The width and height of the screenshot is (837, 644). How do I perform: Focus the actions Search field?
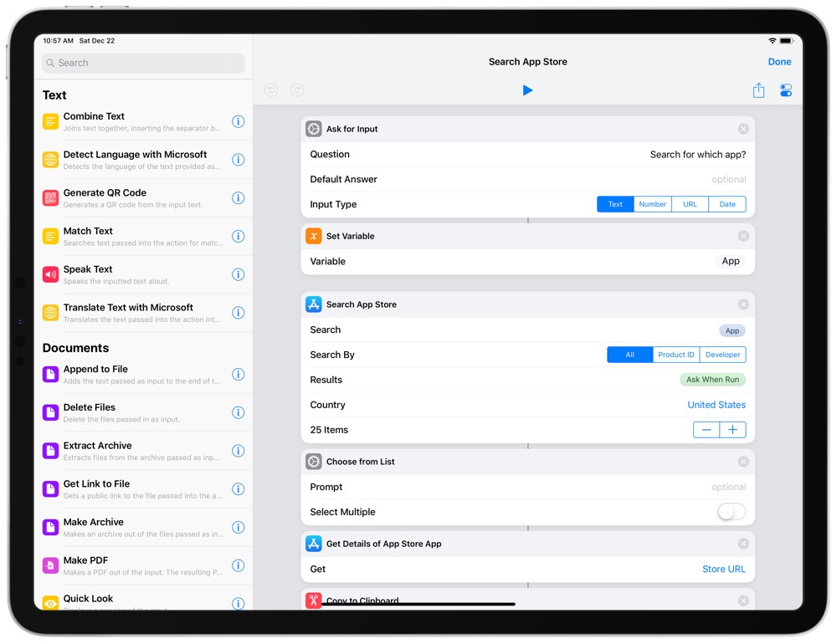[143, 63]
